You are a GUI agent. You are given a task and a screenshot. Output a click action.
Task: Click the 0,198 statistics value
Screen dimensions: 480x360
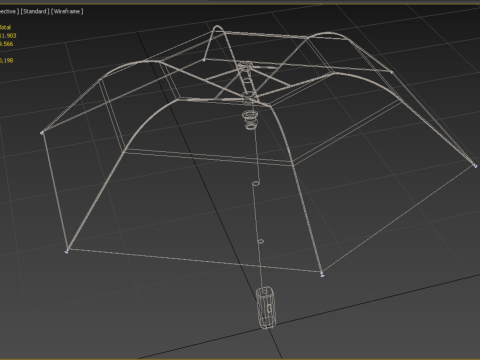pyautogui.click(x=7, y=60)
